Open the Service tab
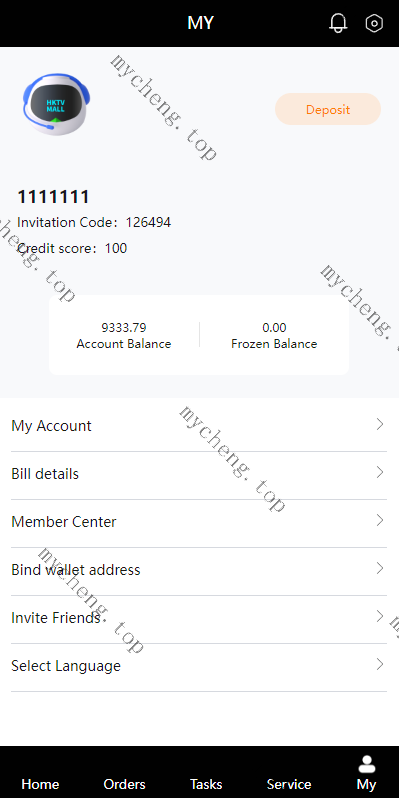The height and width of the screenshot is (798, 399). tap(289, 784)
